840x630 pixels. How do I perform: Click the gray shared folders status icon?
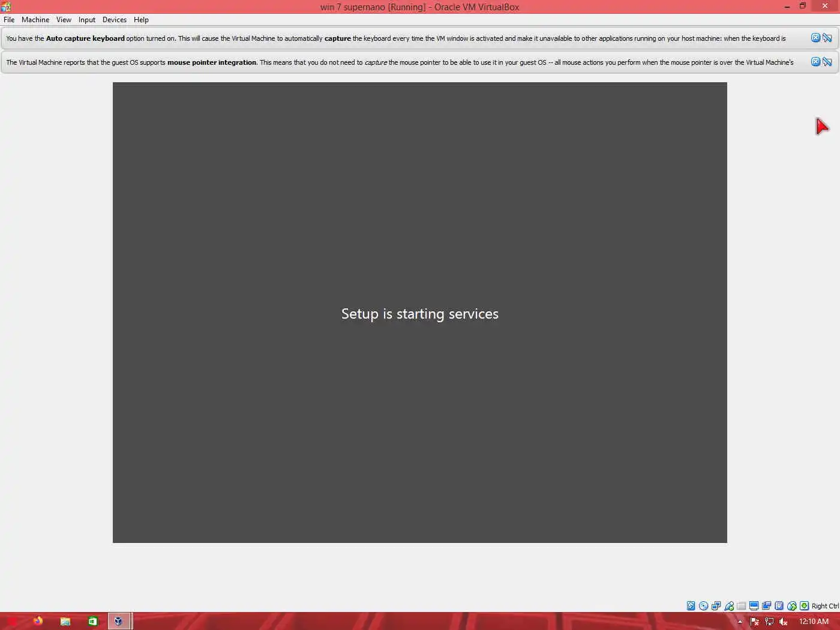click(x=741, y=606)
